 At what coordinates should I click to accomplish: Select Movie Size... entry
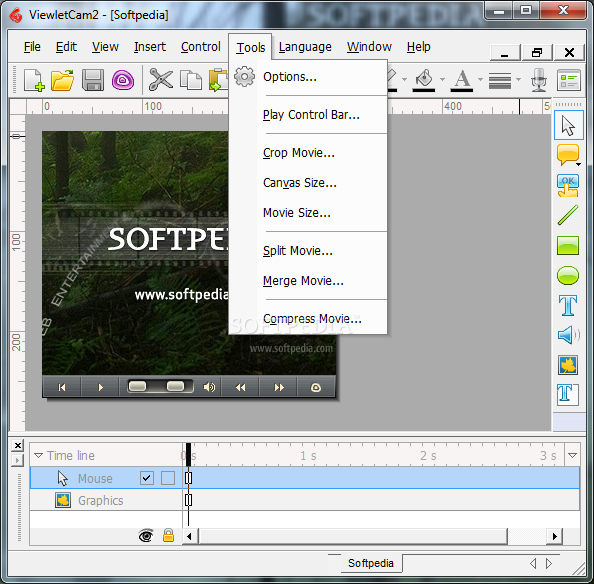pyautogui.click(x=297, y=213)
